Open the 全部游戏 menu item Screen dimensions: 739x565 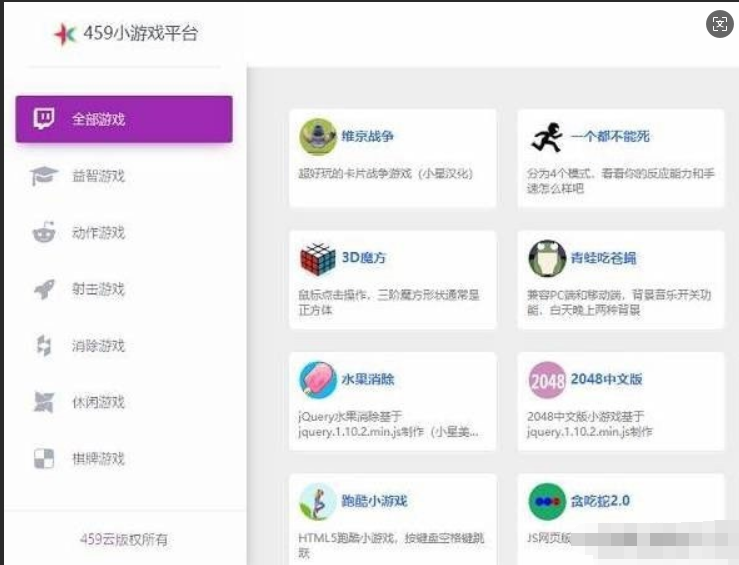124,119
